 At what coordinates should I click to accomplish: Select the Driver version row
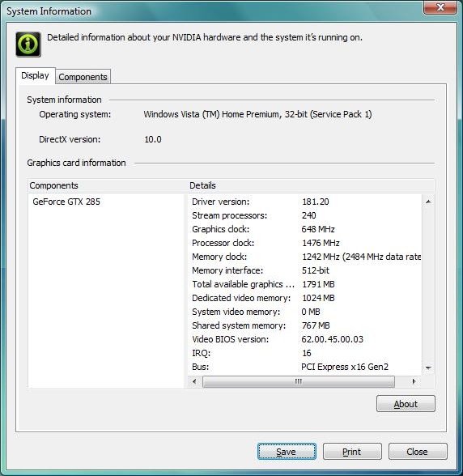pyautogui.click(x=305, y=202)
